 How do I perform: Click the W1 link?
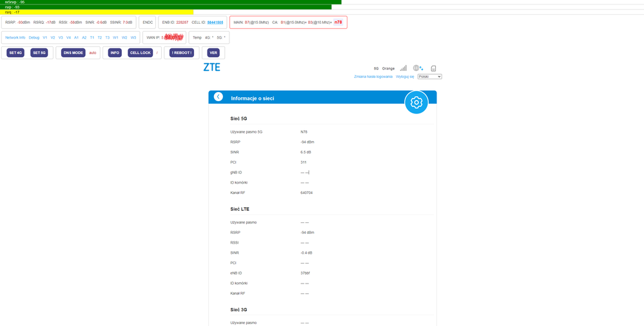[x=116, y=37]
